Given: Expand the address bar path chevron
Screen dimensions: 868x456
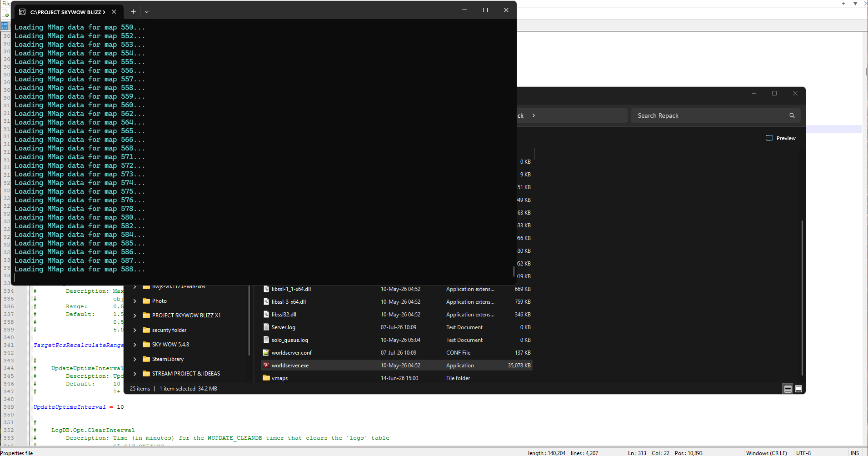Looking at the screenshot, I should [x=534, y=115].
